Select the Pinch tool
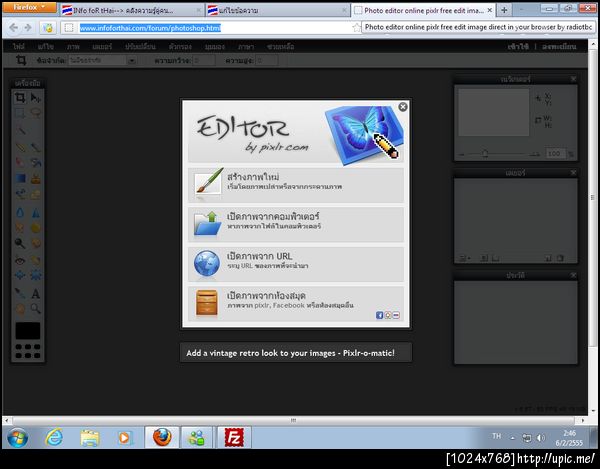The width and height of the screenshot is (600, 469). 36,275
